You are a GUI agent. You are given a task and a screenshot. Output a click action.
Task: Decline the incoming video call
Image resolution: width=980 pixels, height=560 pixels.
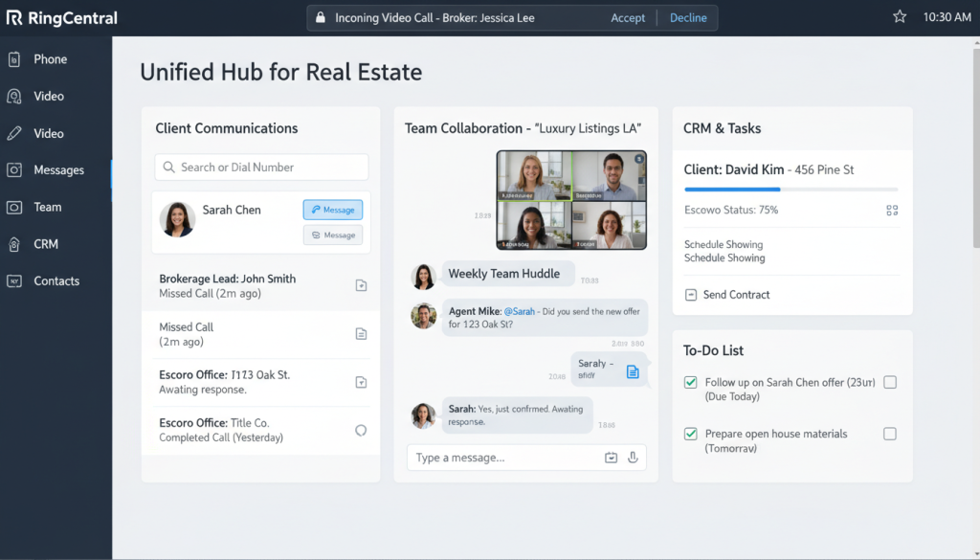tap(688, 17)
